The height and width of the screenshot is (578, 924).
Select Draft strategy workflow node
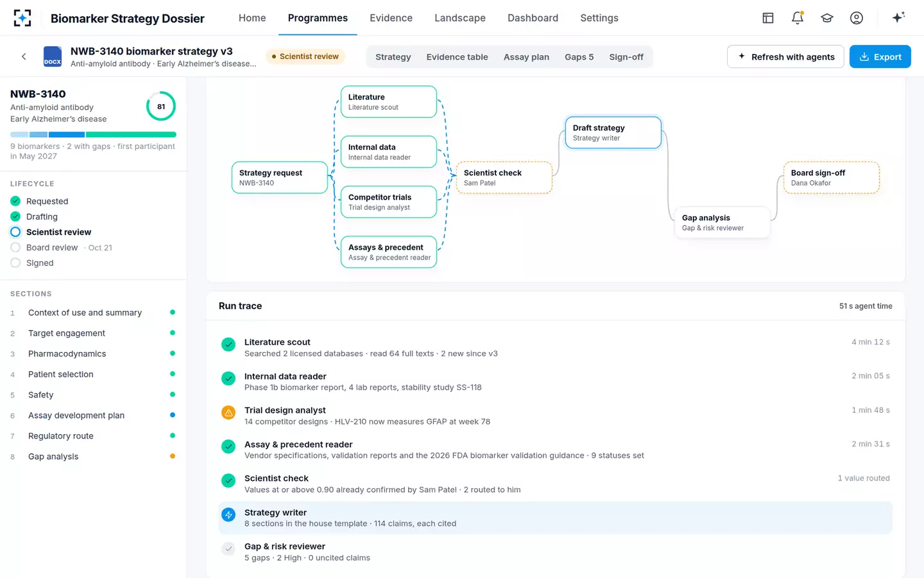(613, 132)
